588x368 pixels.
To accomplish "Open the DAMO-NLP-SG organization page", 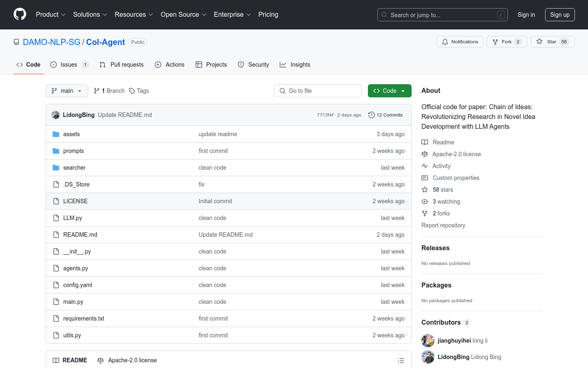I will pos(51,42).
